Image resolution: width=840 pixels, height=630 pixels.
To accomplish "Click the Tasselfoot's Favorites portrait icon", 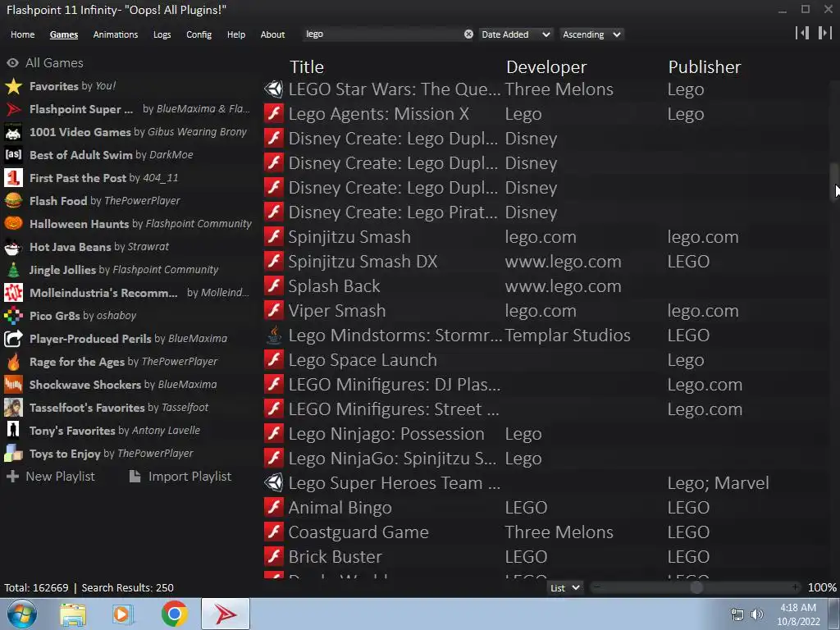I will [x=13, y=408].
